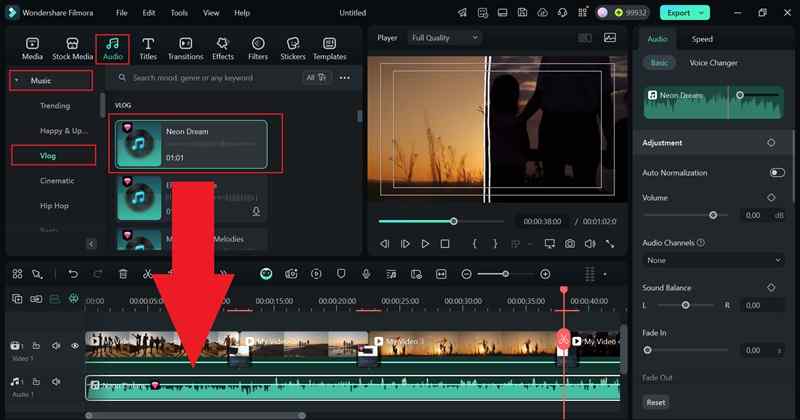Click the fullscreen expand icon in player
The width and height of the screenshot is (800, 420).
coord(610,244)
